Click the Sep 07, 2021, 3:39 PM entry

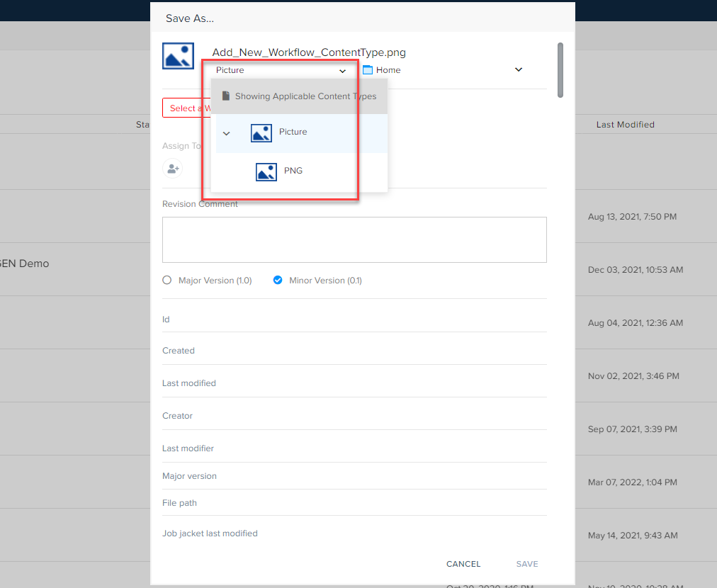coord(633,429)
